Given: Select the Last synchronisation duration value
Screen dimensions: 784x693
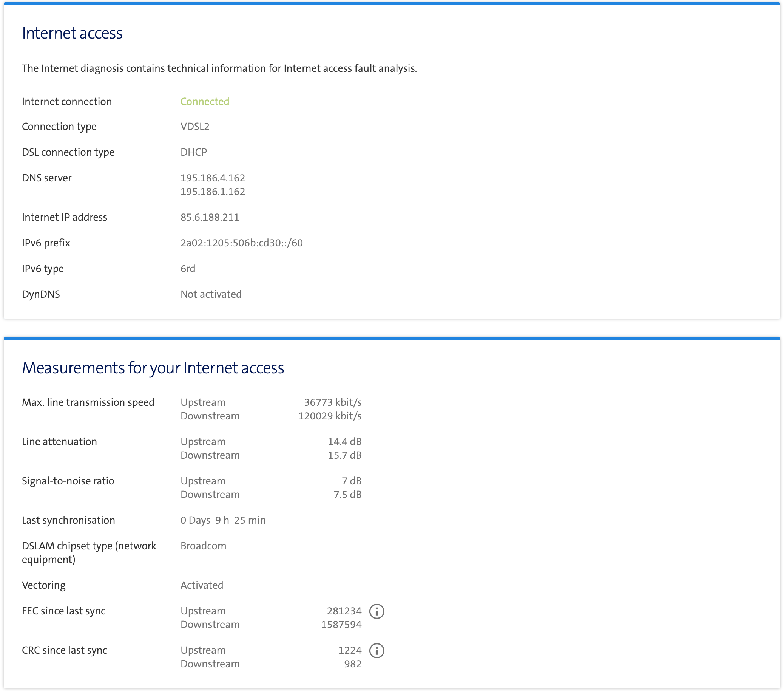Looking at the screenshot, I should pyautogui.click(x=223, y=520).
